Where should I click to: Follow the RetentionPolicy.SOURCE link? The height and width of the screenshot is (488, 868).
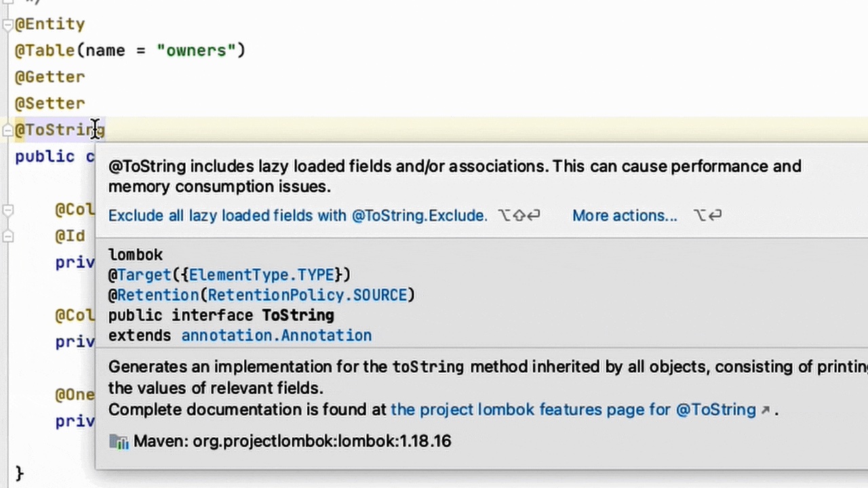click(x=307, y=296)
